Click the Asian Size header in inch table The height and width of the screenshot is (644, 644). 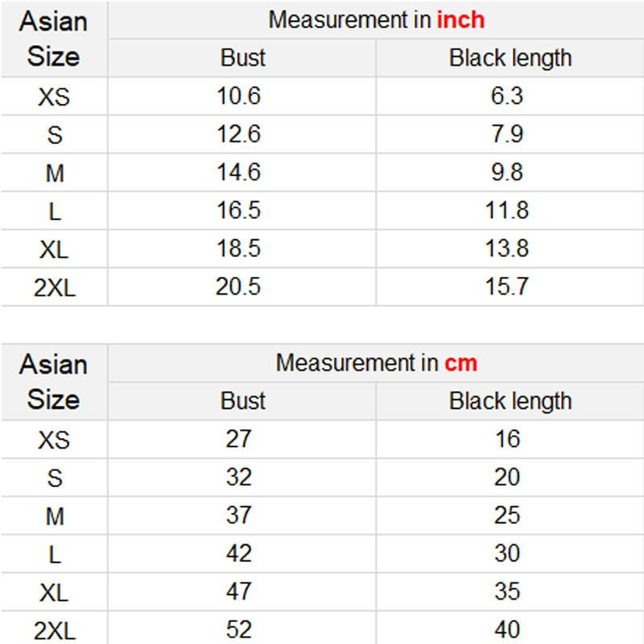[x=54, y=39]
